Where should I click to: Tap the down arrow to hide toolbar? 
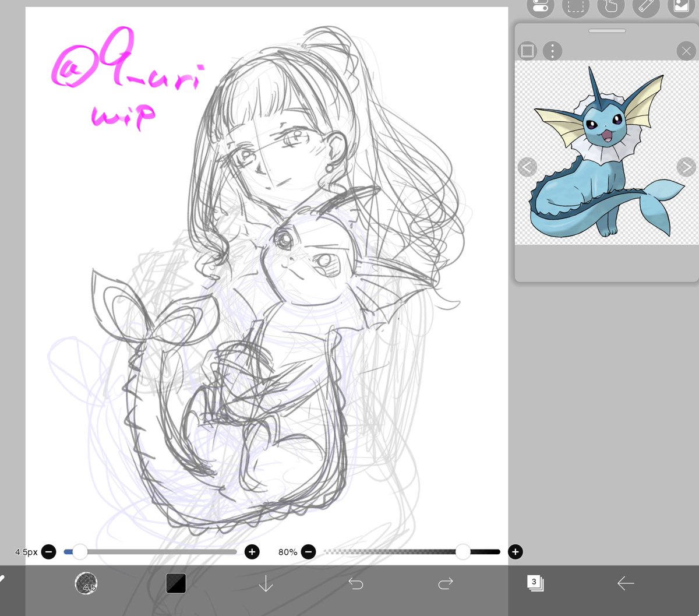click(x=266, y=583)
